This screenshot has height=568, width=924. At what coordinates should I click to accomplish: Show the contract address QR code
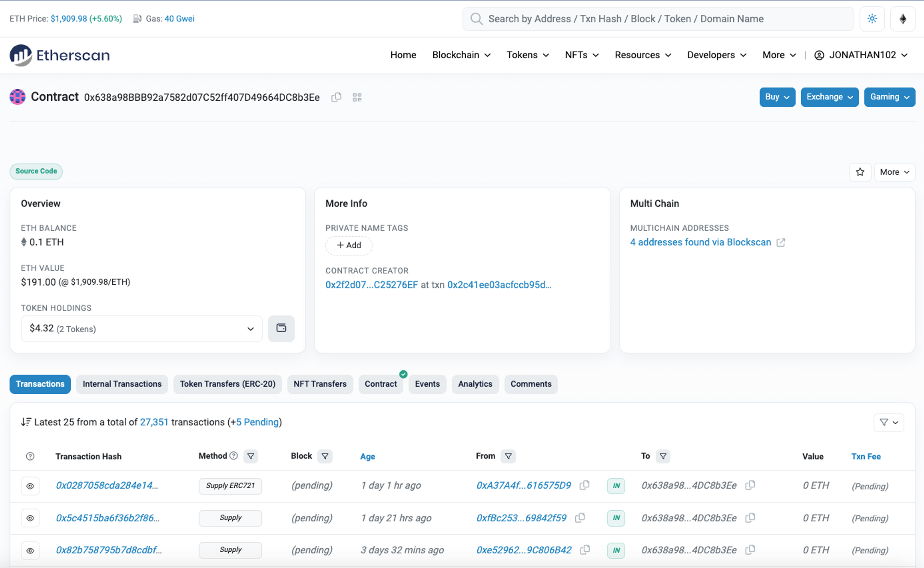357,97
